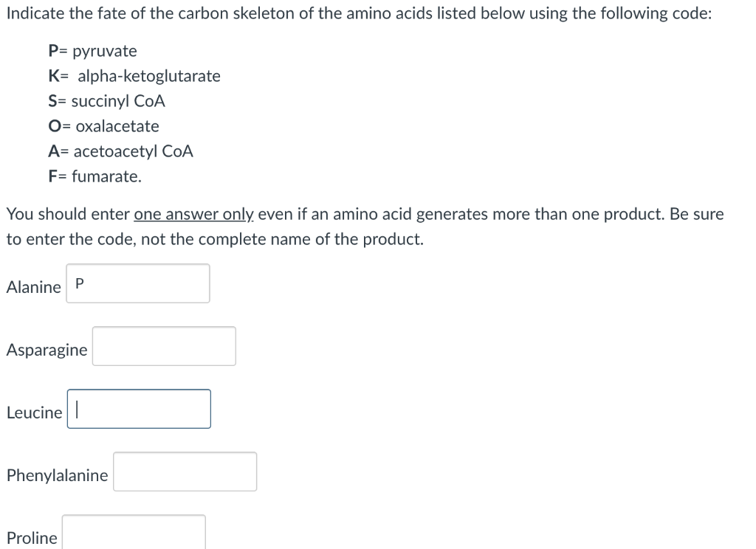Click the "F= fumarate." code line
The width and height of the screenshot is (756, 549).
point(94,176)
